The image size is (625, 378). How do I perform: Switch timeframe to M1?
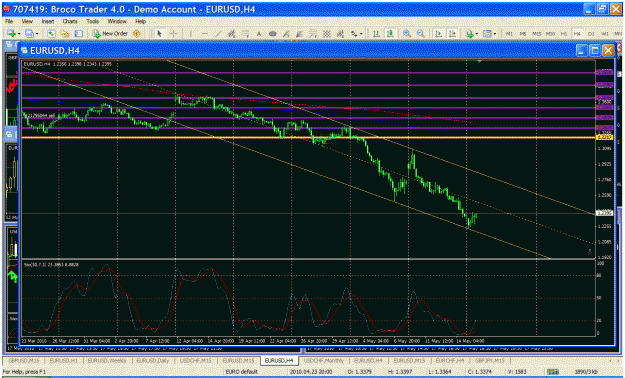tap(509, 34)
